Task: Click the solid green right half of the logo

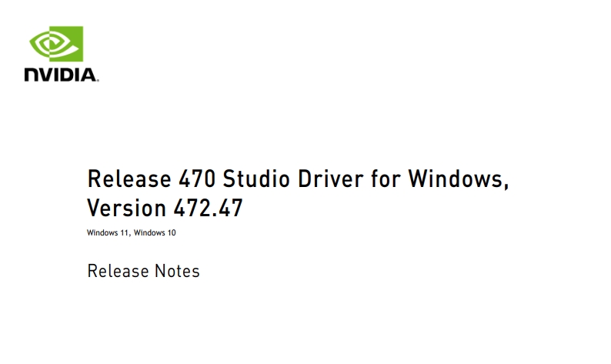Action: click(x=72, y=44)
